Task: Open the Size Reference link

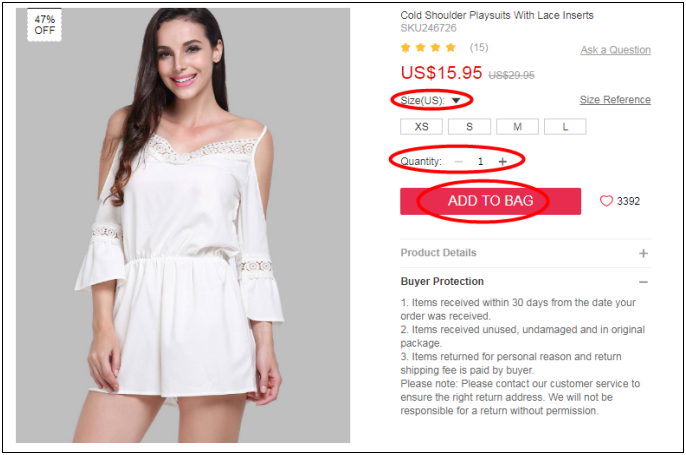Action: tap(615, 100)
